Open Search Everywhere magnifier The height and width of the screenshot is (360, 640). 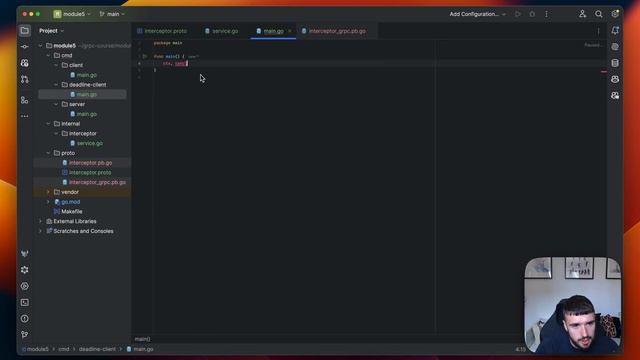pyautogui.click(x=599, y=14)
